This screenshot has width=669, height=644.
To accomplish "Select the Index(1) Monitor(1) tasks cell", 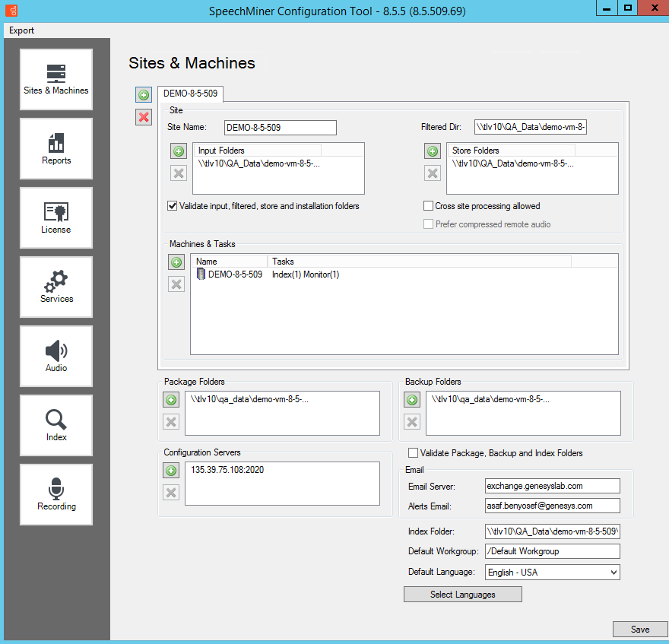I will point(306,274).
